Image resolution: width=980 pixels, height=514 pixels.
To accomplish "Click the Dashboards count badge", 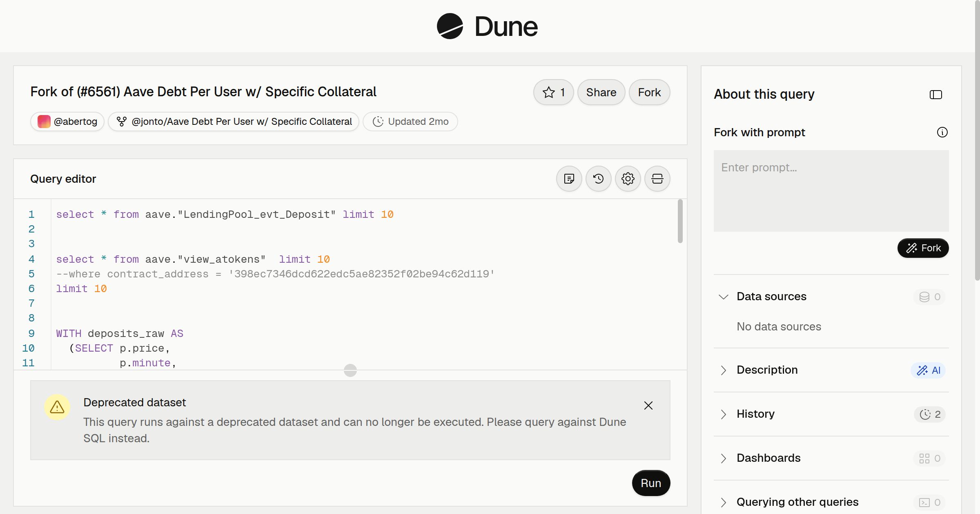I will click(x=929, y=459).
